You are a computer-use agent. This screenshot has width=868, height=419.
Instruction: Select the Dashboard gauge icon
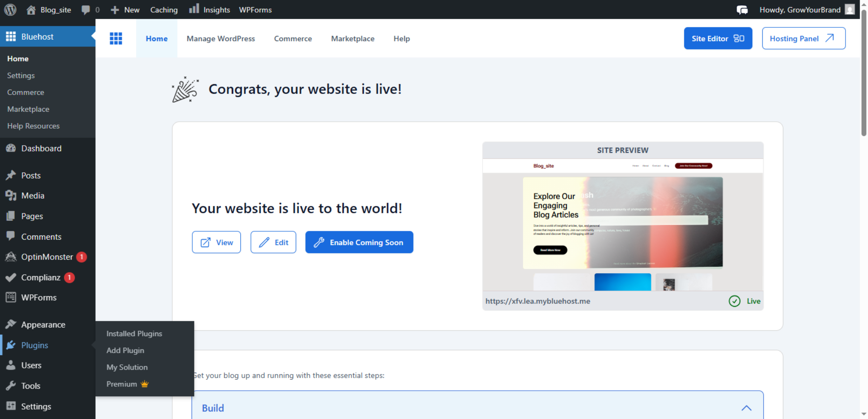11,148
